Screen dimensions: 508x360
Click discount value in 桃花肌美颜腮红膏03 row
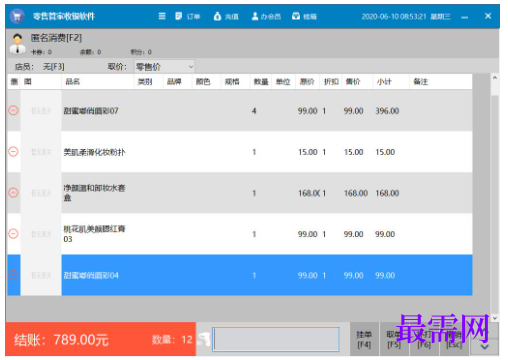tap(324, 234)
